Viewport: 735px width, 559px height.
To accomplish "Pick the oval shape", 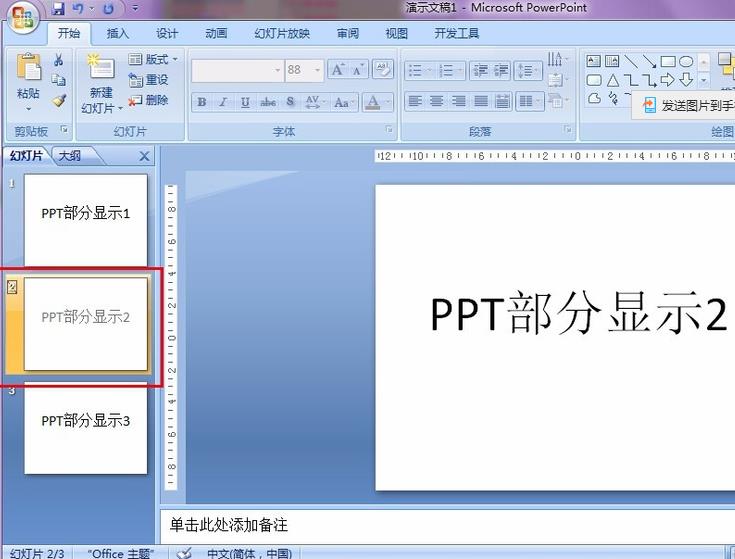I will click(686, 61).
